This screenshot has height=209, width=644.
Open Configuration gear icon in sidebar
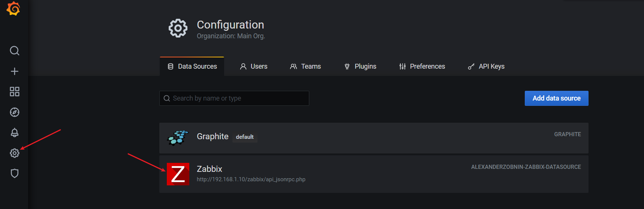(15, 153)
